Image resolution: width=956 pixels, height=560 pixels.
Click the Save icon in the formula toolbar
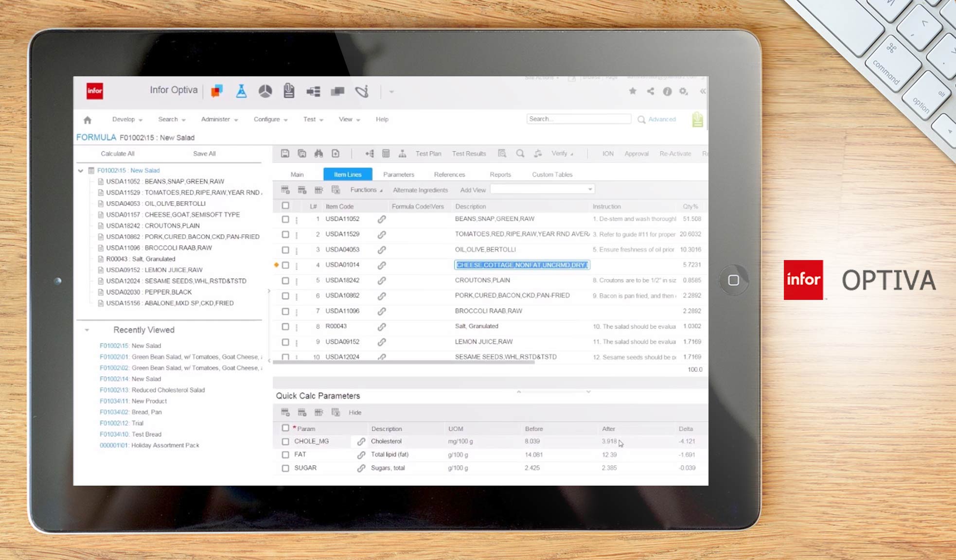[x=285, y=154]
